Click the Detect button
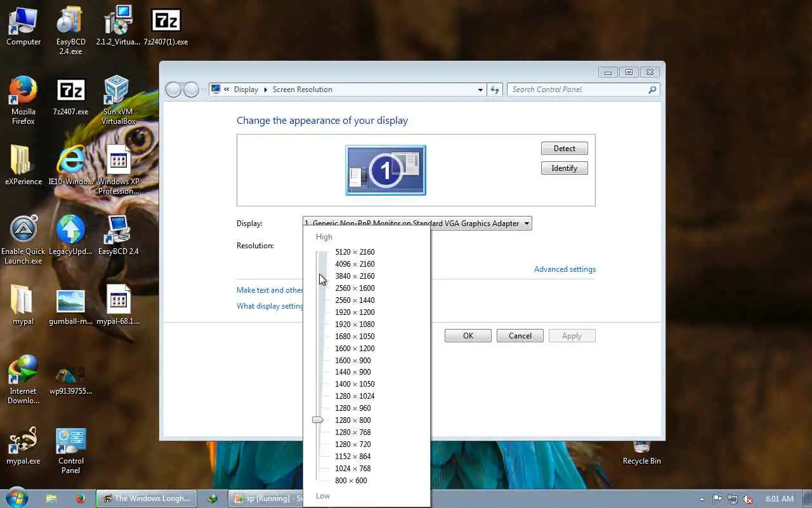The image size is (812, 508). (x=565, y=149)
